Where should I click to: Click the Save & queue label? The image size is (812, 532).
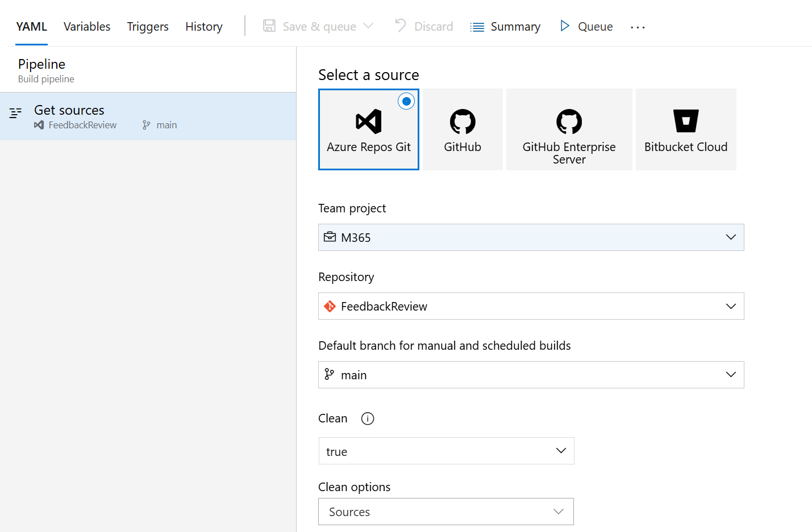click(319, 27)
